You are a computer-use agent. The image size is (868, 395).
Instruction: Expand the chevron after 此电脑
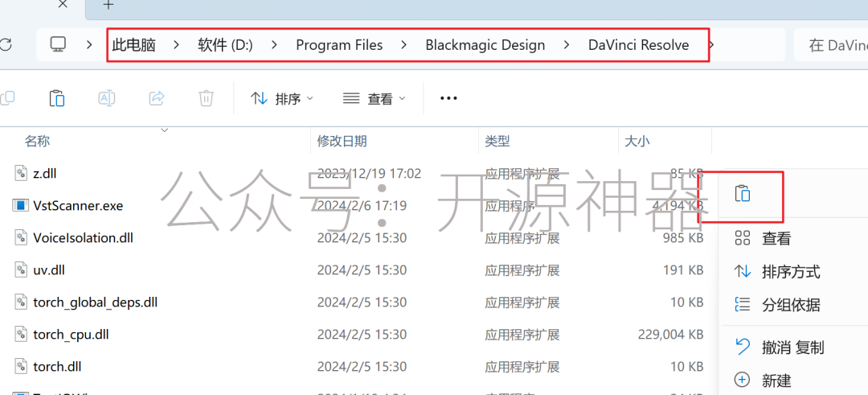176,45
